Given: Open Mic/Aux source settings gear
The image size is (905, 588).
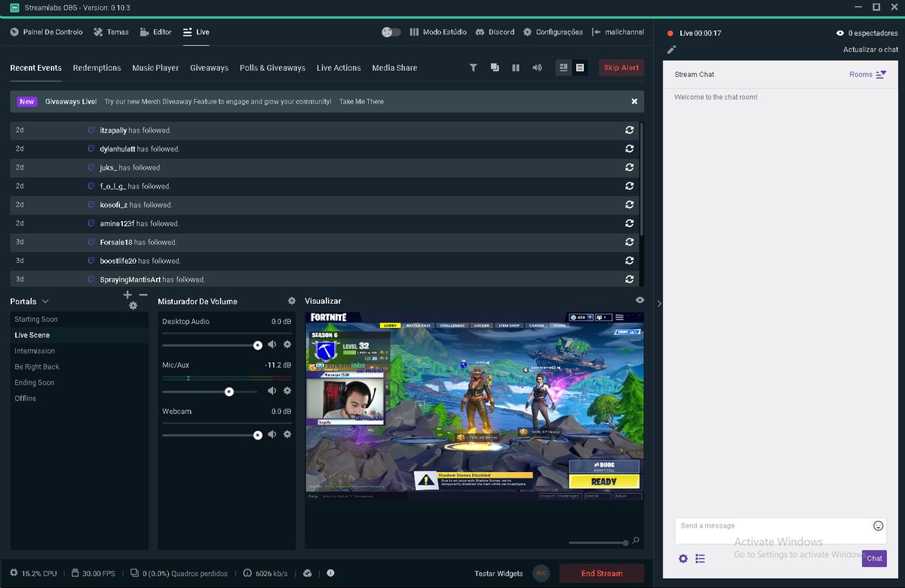Looking at the screenshot, I should click(287, 391).
